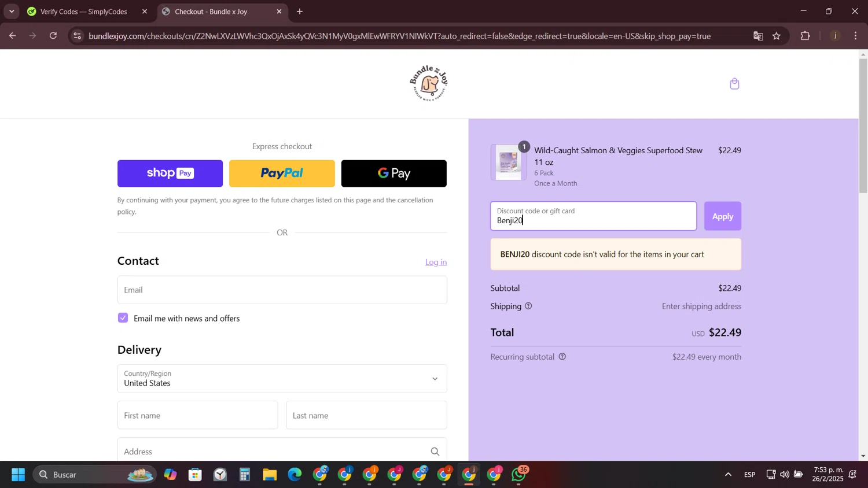Click the BENJI20 error message
The image size is (868, 488).
tap(616, 254)
